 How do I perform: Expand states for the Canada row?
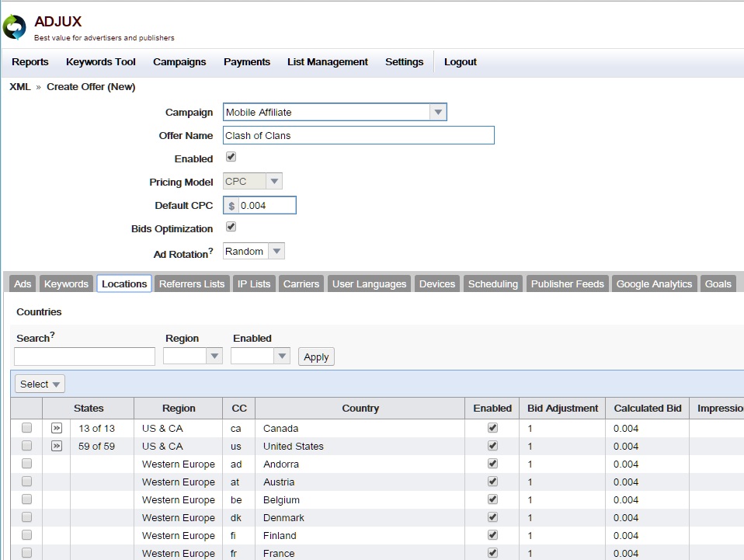[x=57, y=428]
